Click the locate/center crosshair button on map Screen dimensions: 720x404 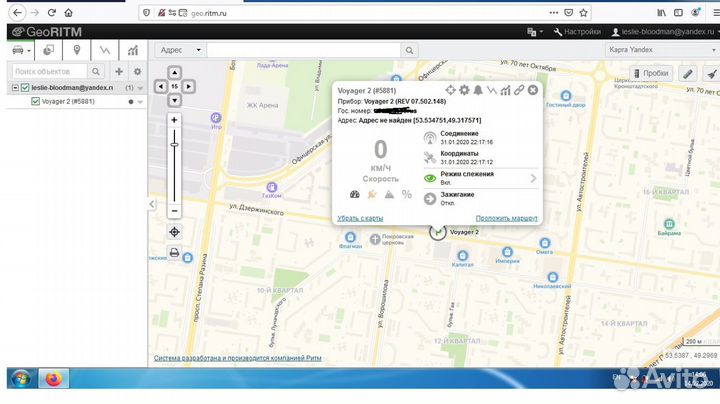click(x=175, y=232)
